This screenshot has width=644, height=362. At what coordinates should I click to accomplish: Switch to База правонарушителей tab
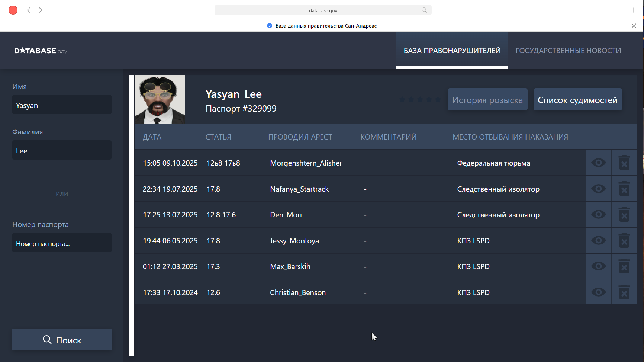tap(452, 51)
